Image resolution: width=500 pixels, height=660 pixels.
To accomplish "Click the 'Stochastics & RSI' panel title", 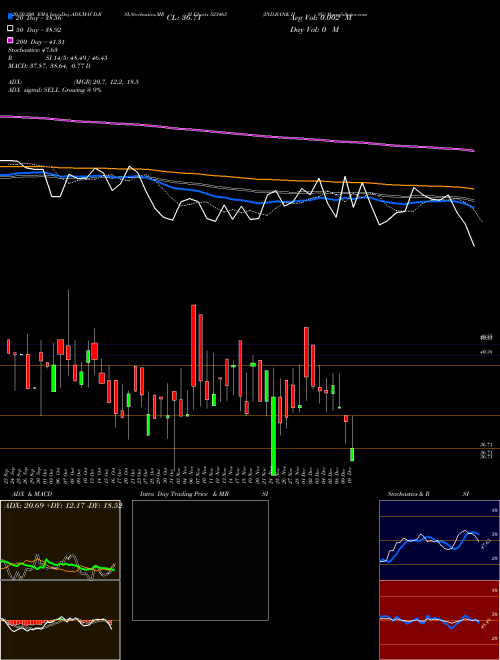I will click(x=428, y=494).
